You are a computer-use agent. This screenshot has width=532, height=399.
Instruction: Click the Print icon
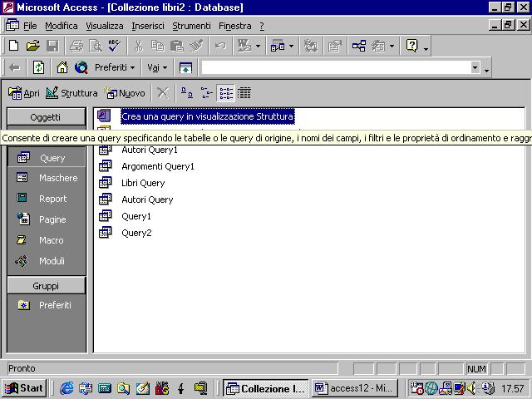pyautogui.click(x=76, y=46)
